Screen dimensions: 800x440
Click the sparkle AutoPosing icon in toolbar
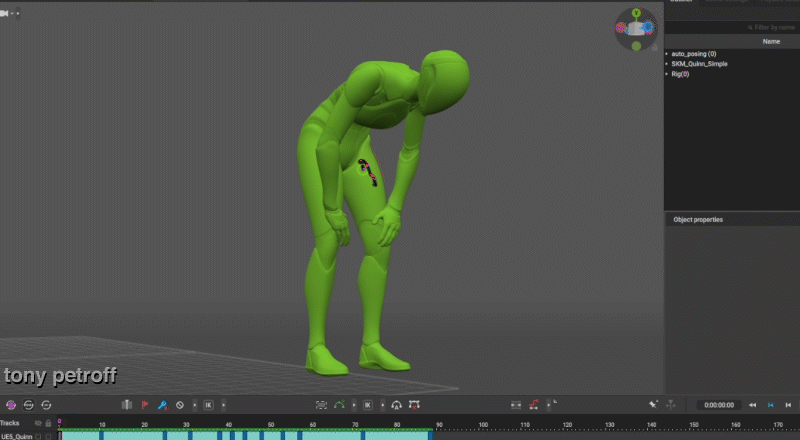652,405
